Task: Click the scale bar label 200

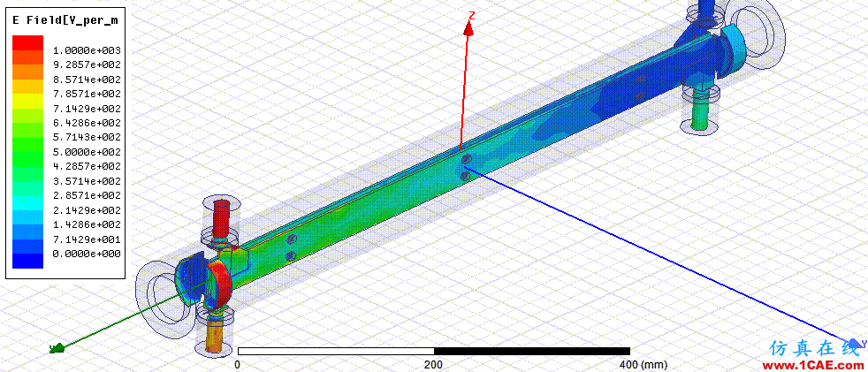Action: point(433,365)
